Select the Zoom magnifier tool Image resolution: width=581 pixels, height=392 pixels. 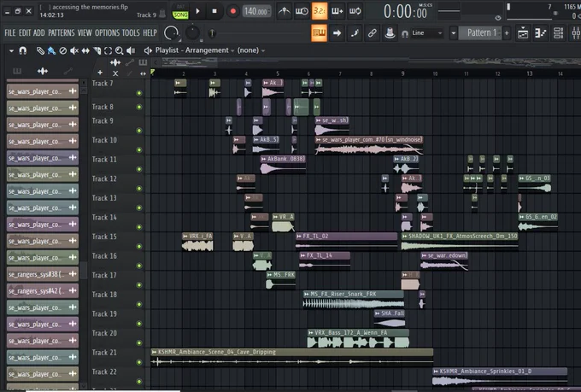point(119,50)
